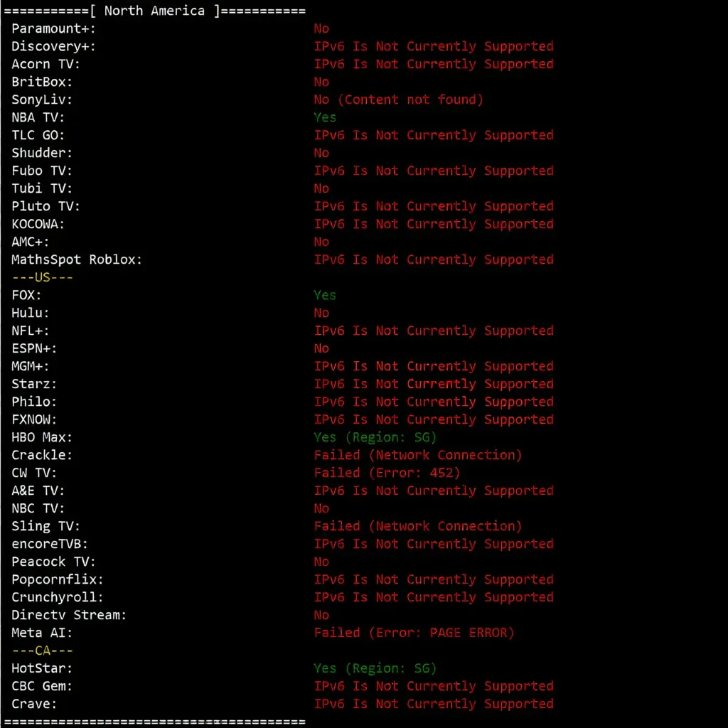Click the 'CW TV:' label
The width and height of the screenshot is (728, 728).
click(x=34, y=473)
